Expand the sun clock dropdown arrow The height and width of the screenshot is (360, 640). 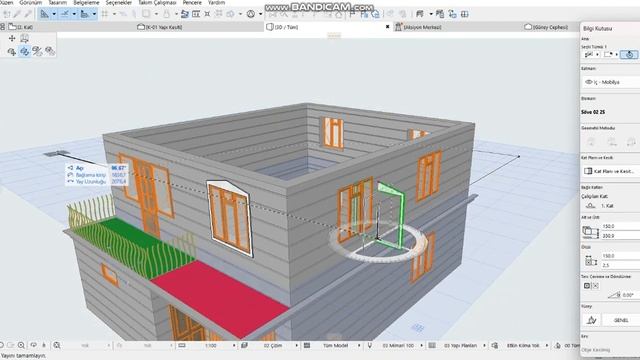[x=260, y=14]
